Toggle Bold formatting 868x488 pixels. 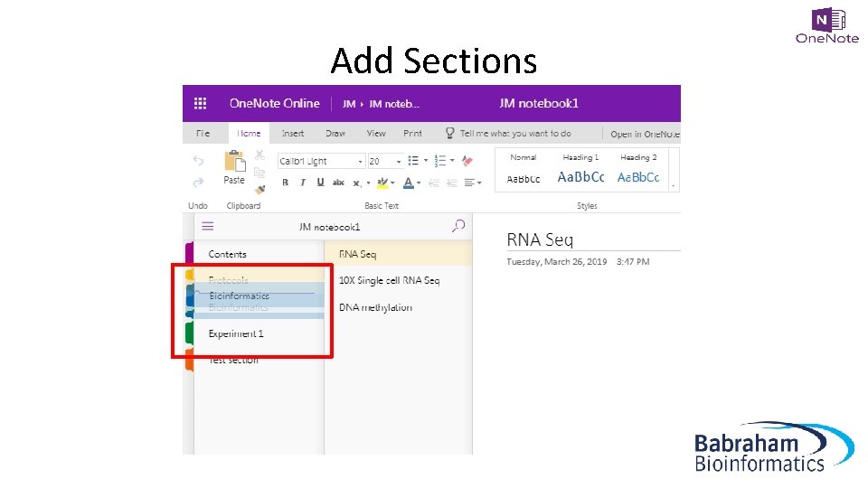(285, 183)
